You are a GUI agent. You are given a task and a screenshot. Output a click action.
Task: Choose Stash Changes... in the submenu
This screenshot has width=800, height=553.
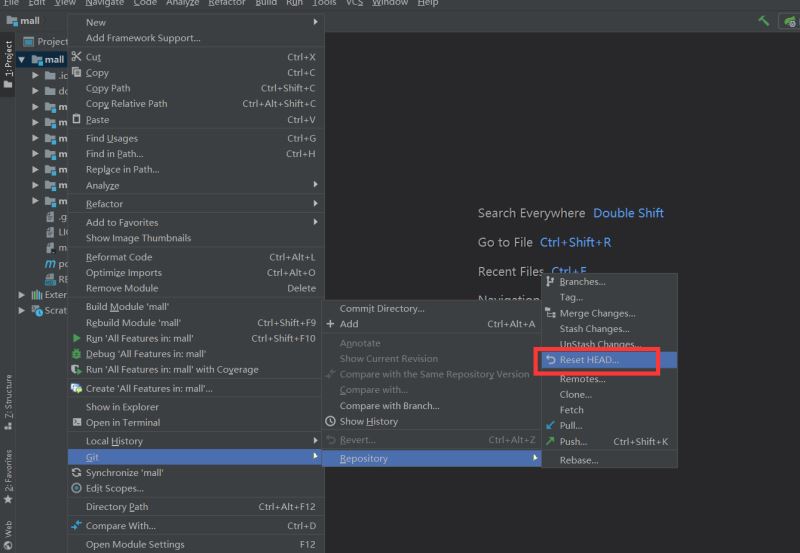(594, 329)
